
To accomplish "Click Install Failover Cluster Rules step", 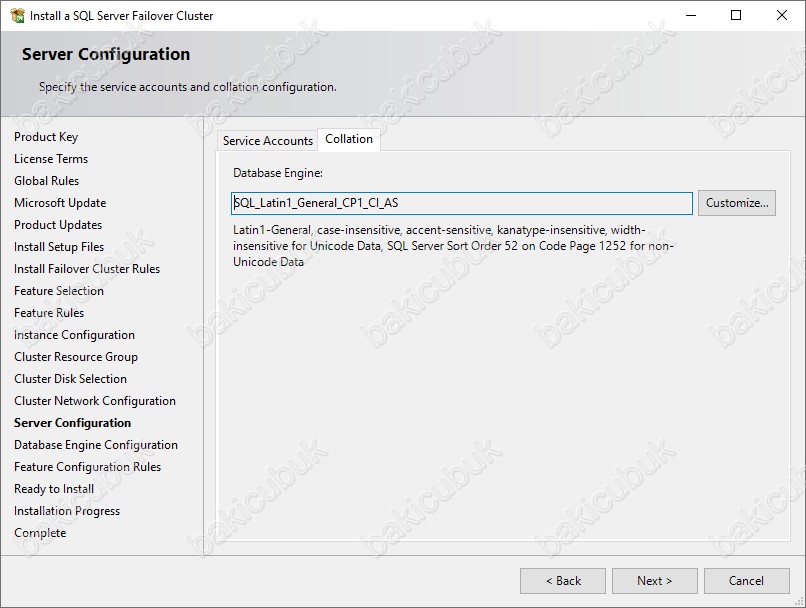I will [x=87, y=269].
